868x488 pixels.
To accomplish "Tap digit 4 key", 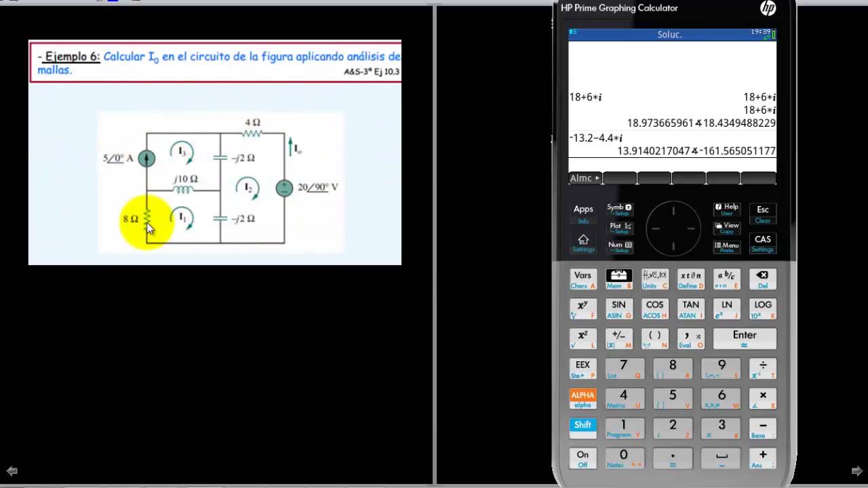I will click(623, 399).
